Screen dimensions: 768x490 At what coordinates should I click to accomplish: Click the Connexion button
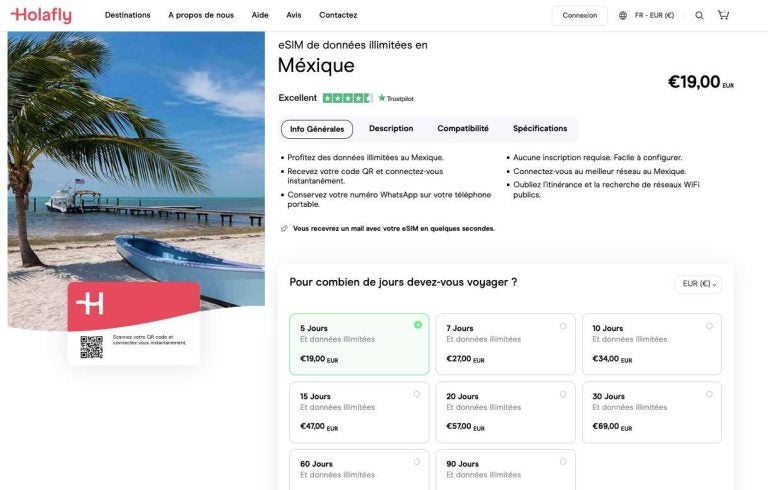(579, 15)
